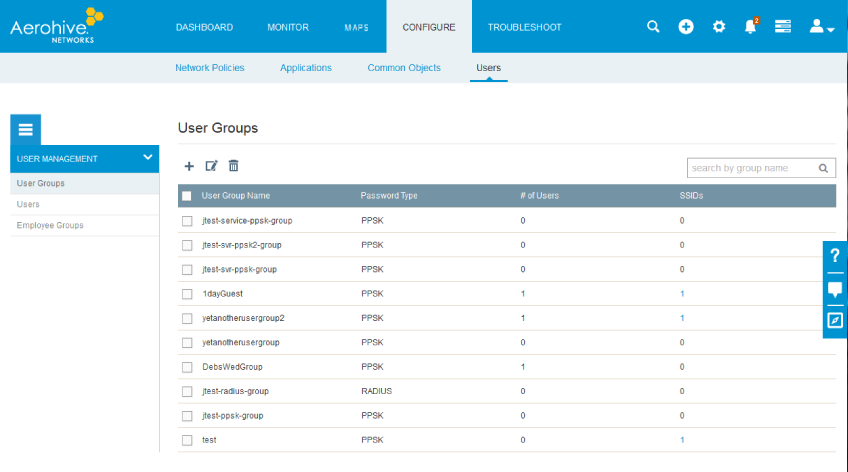Open the DASHBOARD tab
The image size is (848, 472).
coord(204,27)
